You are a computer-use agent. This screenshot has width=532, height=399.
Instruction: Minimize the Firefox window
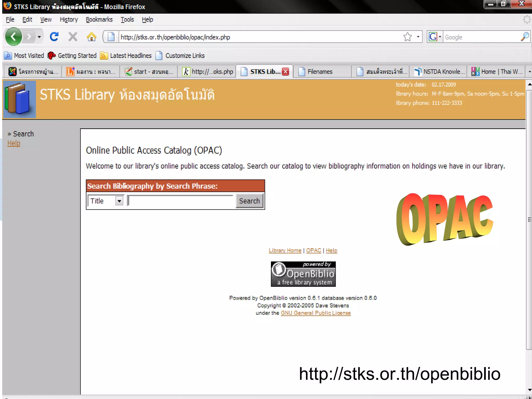(x=491, y=4)
